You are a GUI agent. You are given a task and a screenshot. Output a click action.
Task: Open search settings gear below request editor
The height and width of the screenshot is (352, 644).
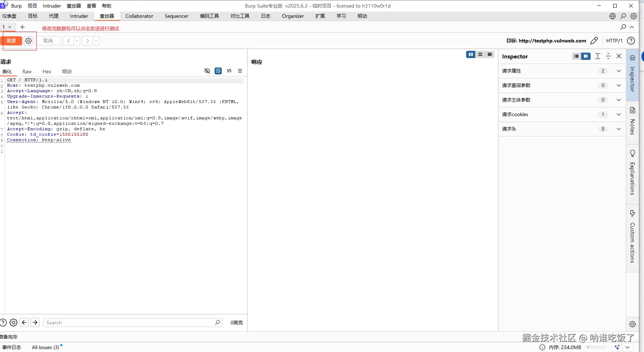point(13,323)
